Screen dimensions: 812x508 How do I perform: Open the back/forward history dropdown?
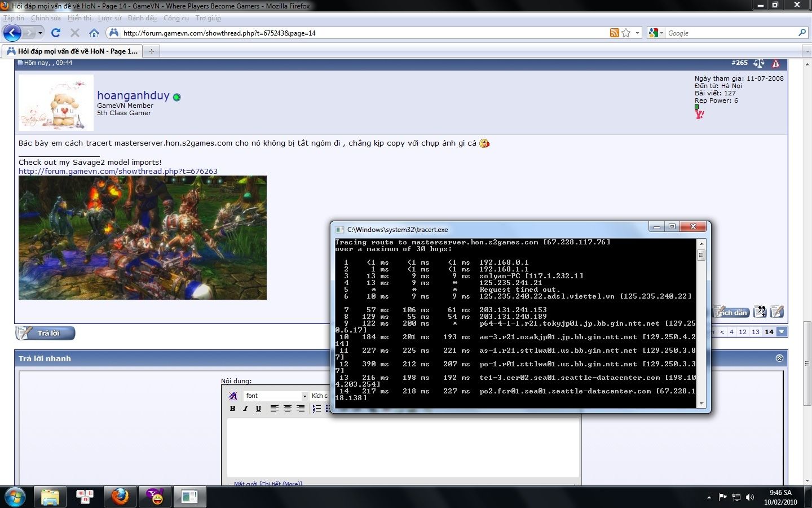[x=40, y=33]
